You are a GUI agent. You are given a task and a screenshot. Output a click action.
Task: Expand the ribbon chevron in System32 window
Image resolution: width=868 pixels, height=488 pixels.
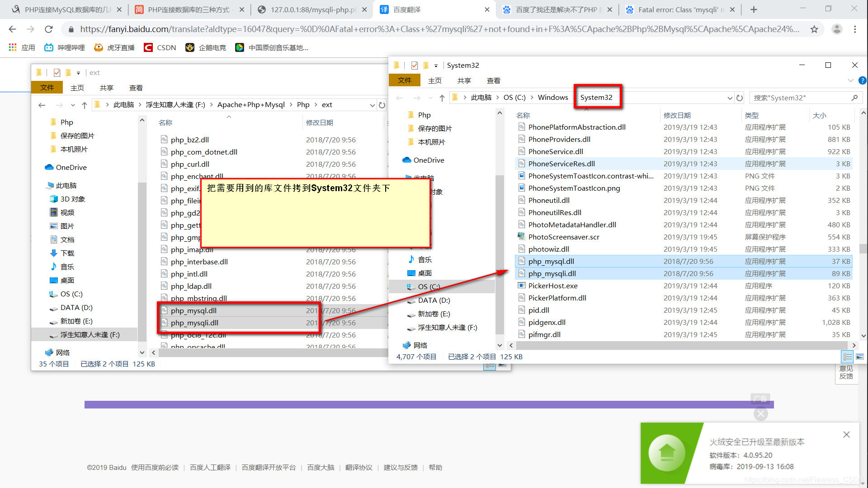pos(850,80)
